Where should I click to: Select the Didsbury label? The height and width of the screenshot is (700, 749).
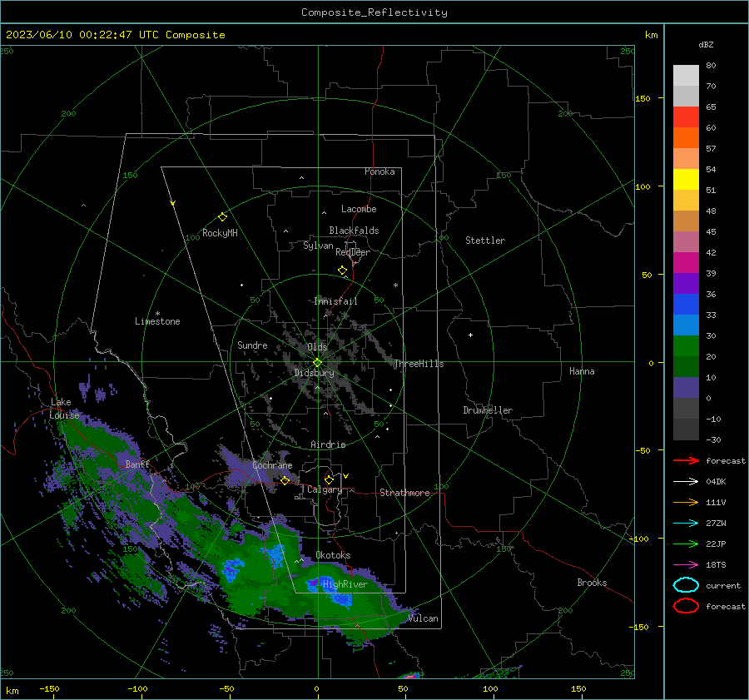[315, 373]
